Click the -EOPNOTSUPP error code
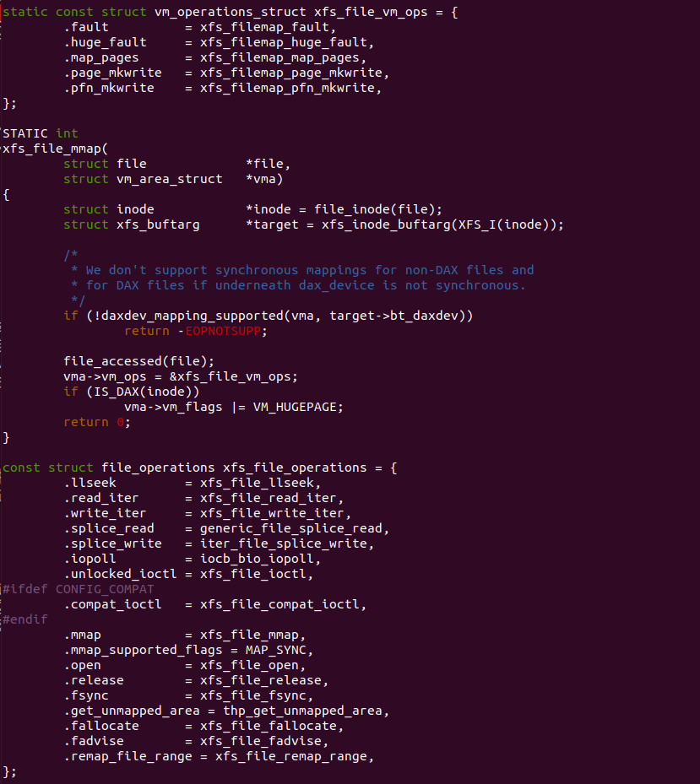Screen dimensions: 700x784 pos(226,331)
